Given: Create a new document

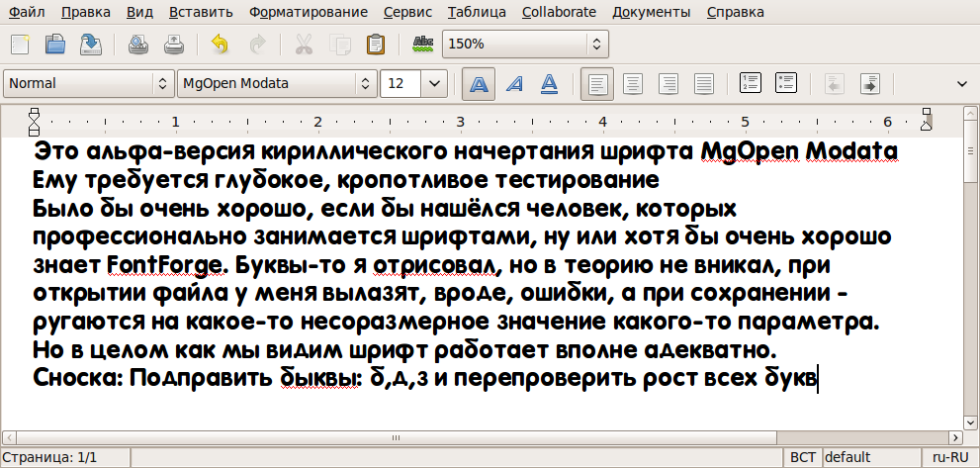Looking at the screenshot, I should (20, 45).
